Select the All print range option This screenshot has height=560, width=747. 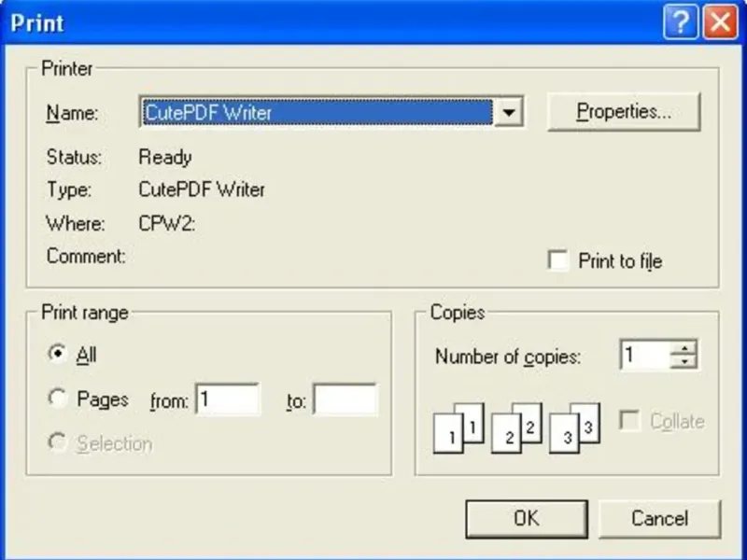point(59,355)
